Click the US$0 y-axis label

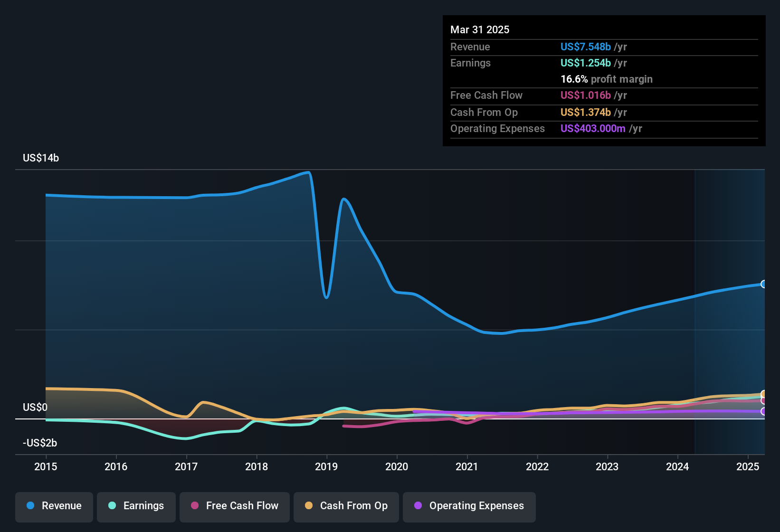coord(35,408)
